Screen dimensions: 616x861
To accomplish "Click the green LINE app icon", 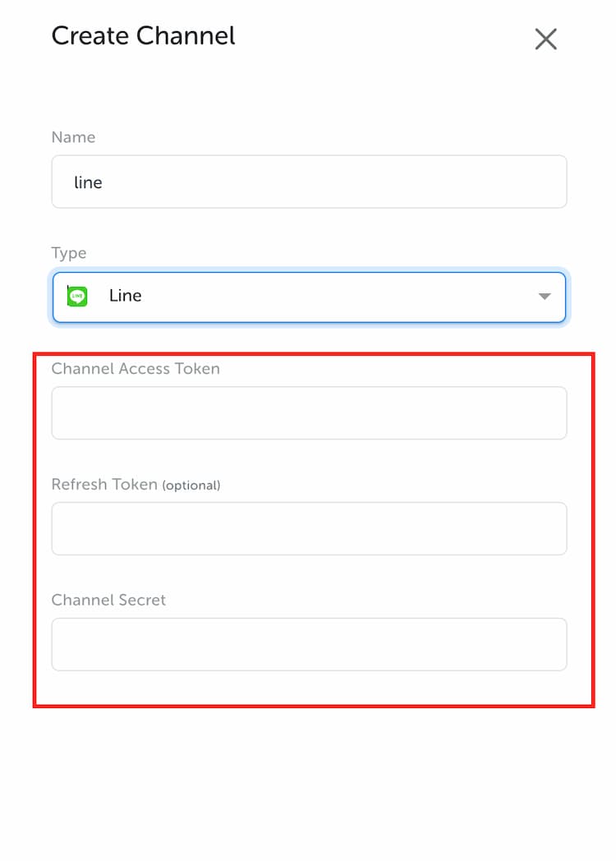I will 77,296.
